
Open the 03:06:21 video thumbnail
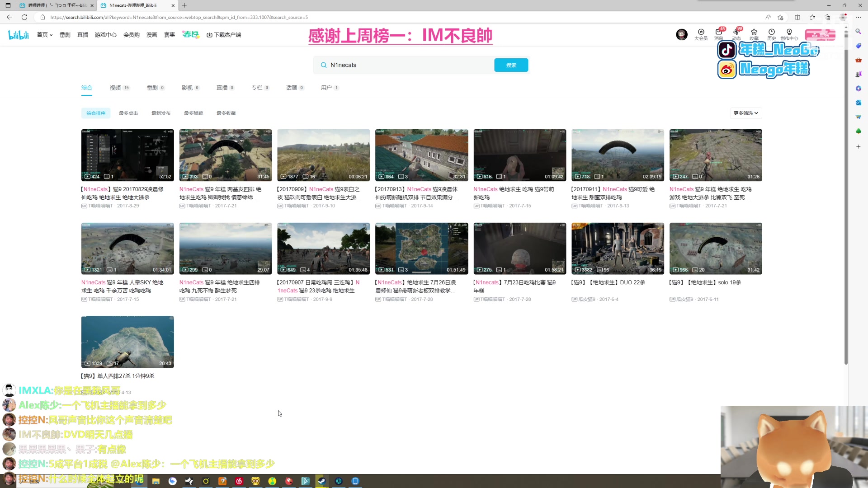[x=323, y=155]
